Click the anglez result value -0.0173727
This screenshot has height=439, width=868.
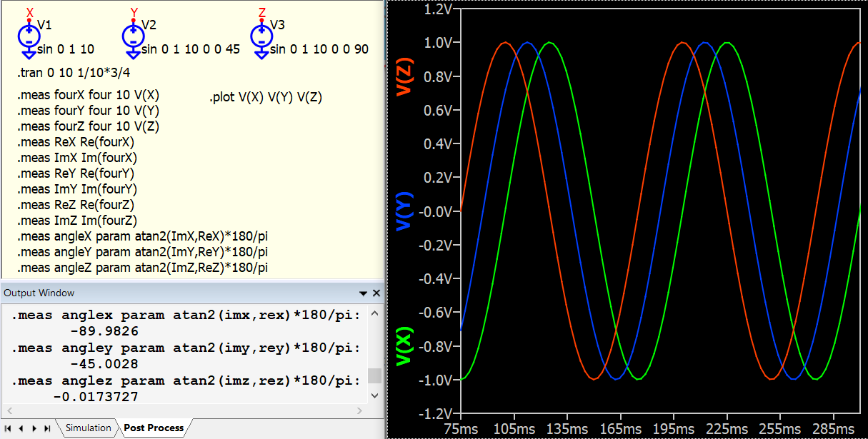96,397
